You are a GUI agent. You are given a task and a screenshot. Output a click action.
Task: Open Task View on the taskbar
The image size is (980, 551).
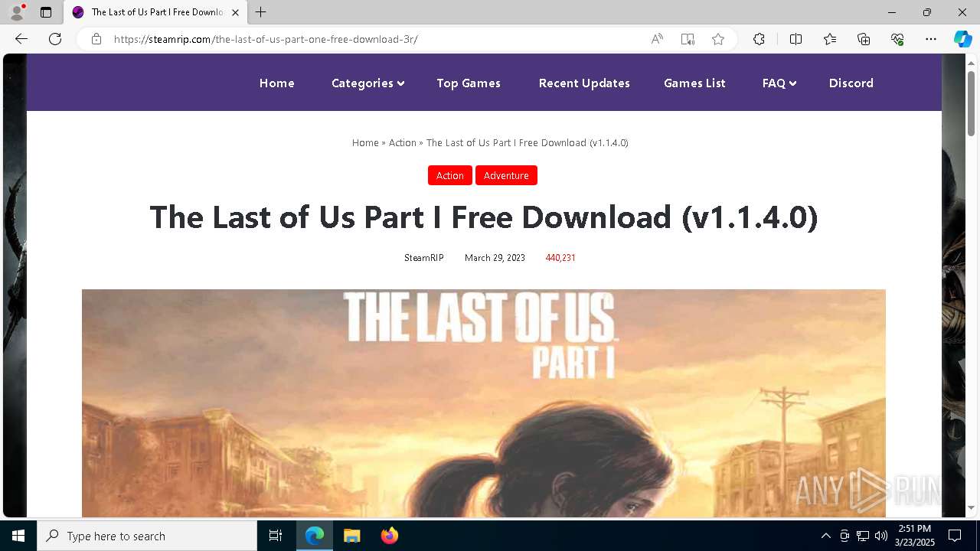pyautogui.click(x=276, y=536)
